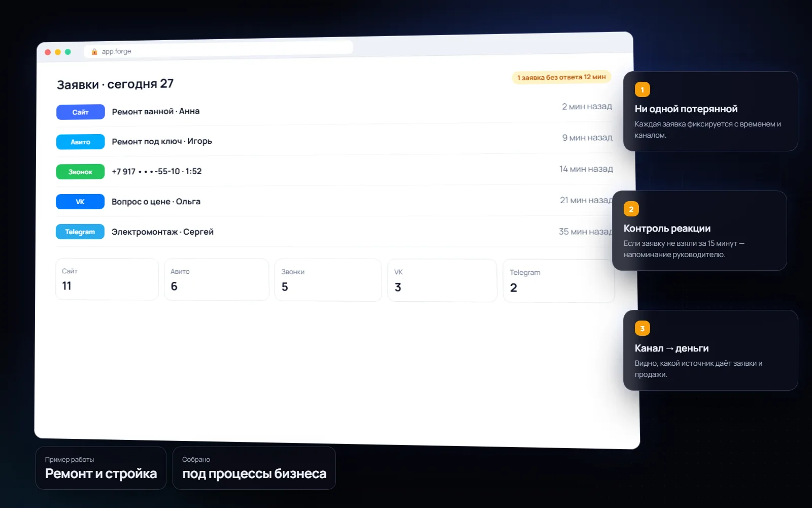Click the orange number 3 badge
812x508 pixels.
642,328
